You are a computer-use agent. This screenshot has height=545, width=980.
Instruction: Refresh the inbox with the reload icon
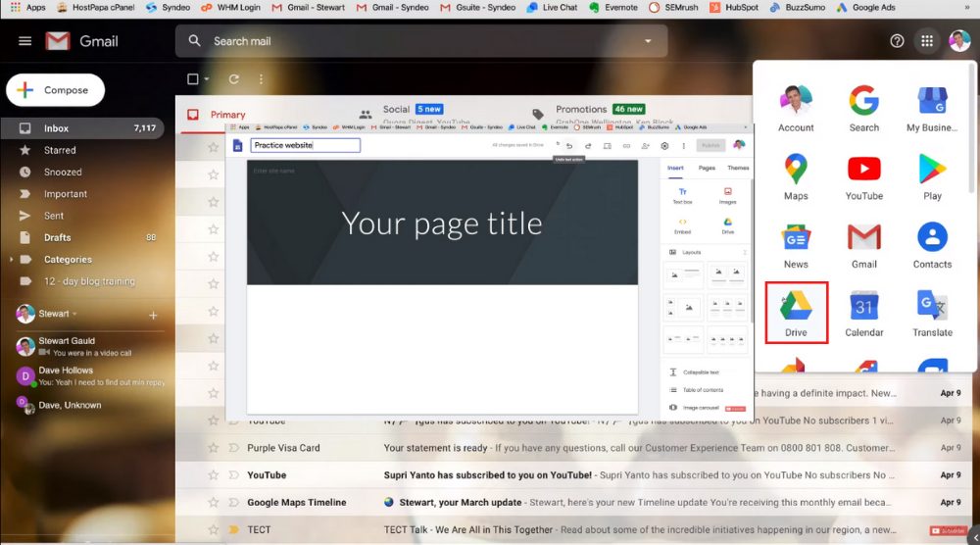pyautogui.click(x=234, y=79)
